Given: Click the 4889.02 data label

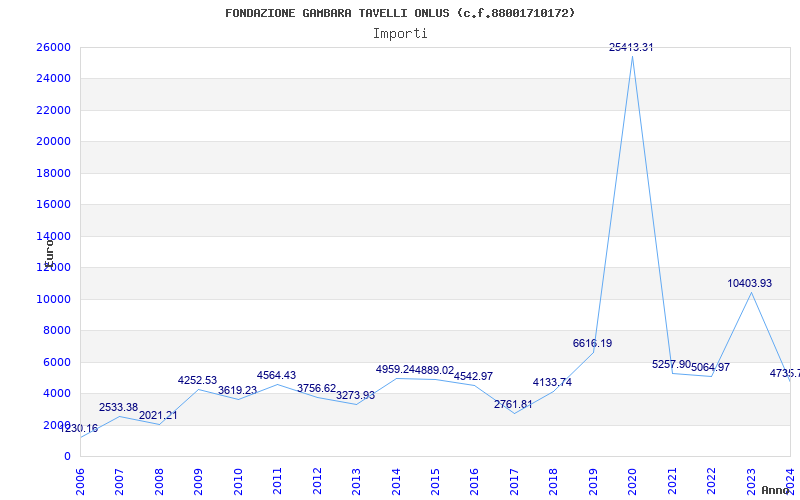Looking at the screenshot, I should (434, 370).
